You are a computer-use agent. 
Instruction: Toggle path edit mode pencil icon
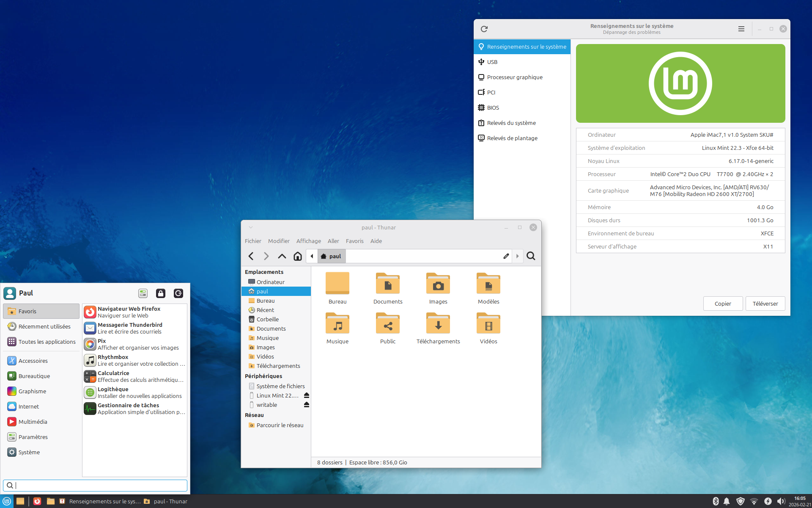click(x=506, y=256)
